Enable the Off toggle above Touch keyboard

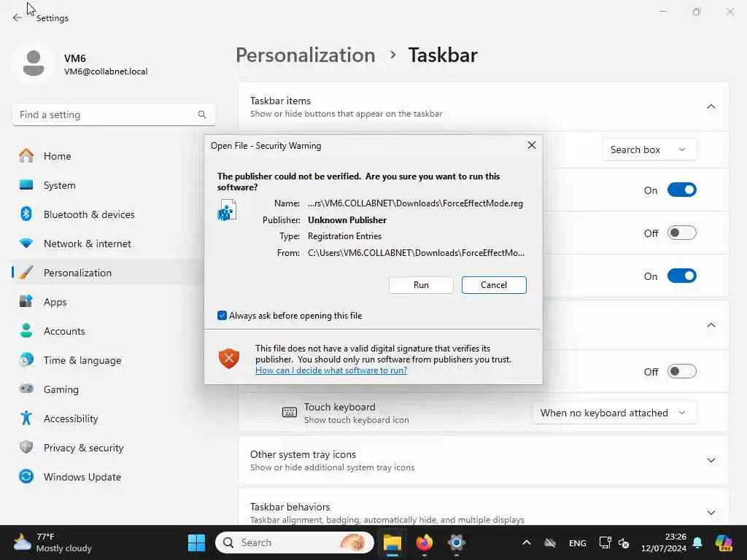coord(682,371)
